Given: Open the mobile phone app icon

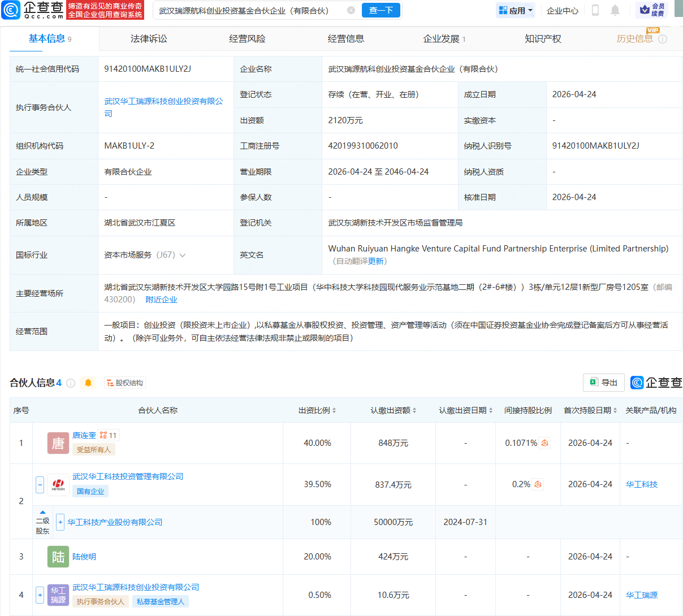Looking at the screenshot, I should (x=595, y=10).
